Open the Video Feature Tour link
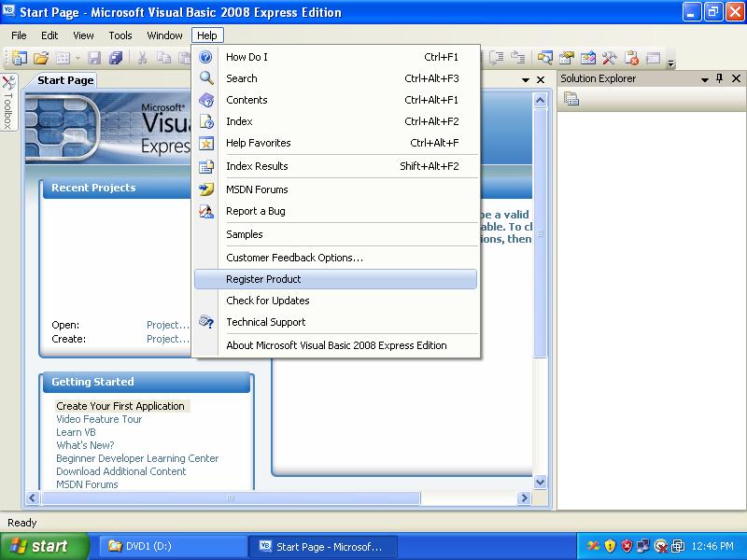The image size is (747, 560). coord(99,419)
